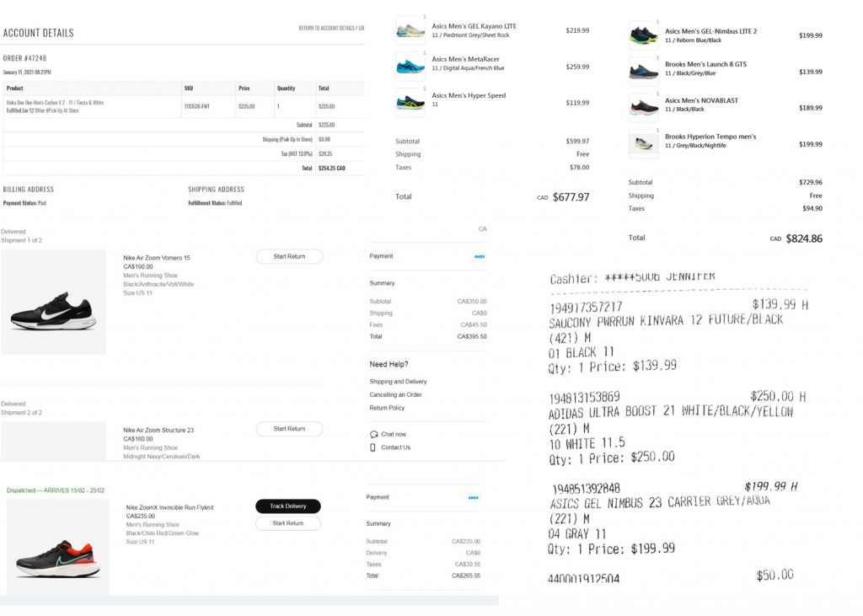Click the Adidas Ultra Boost 21 receipt line

click(x=670, y=412)
